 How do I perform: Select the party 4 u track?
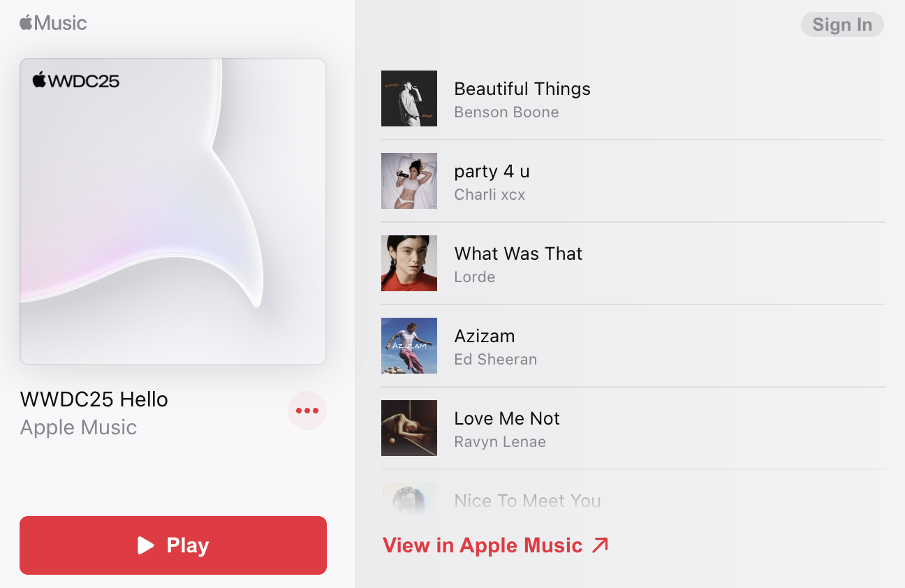[633, 181]
